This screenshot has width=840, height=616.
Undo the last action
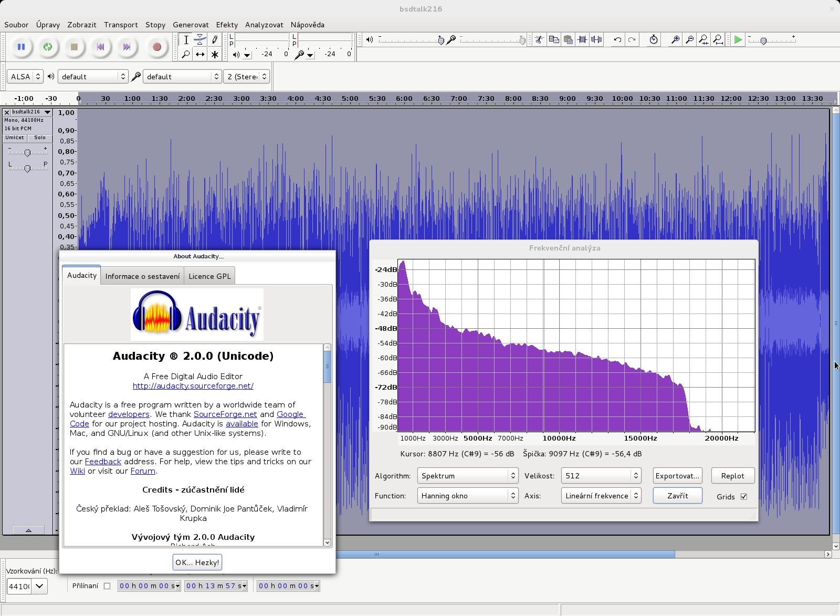pyautogui.click(x=618, y=39)
